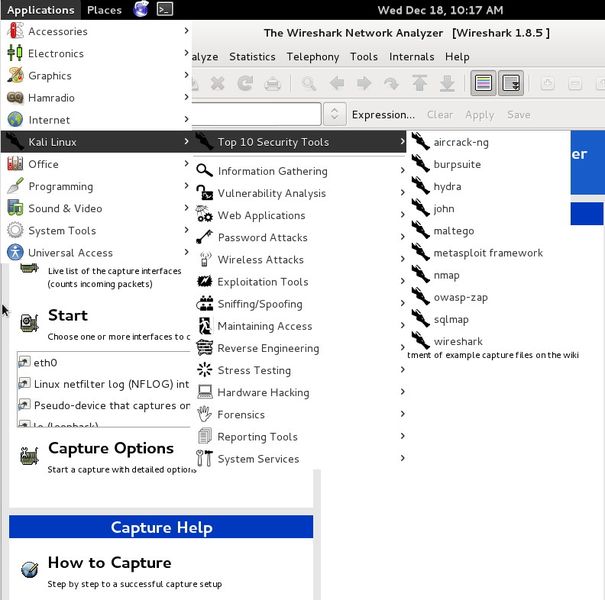Launch metasploit framework entry
Screen dimensions: 605x600
pyautogui.click(x=489, y=253)
